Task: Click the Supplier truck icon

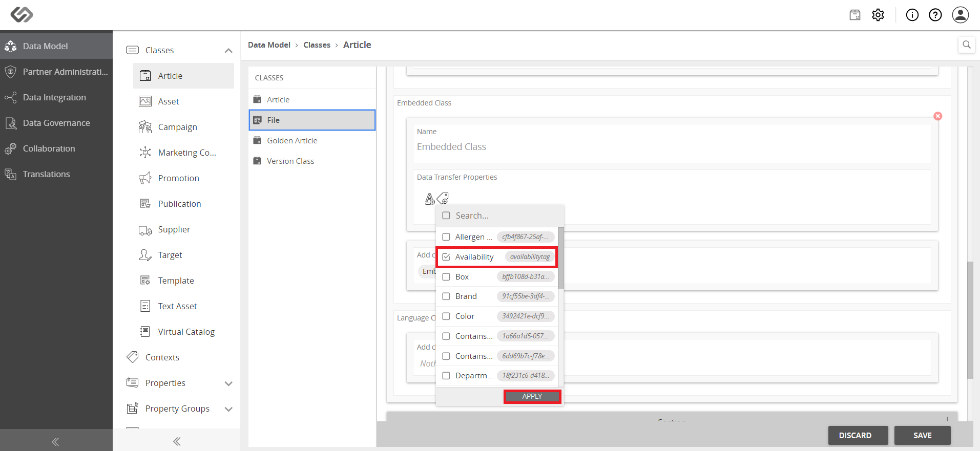Action: [x=145, y=230]
